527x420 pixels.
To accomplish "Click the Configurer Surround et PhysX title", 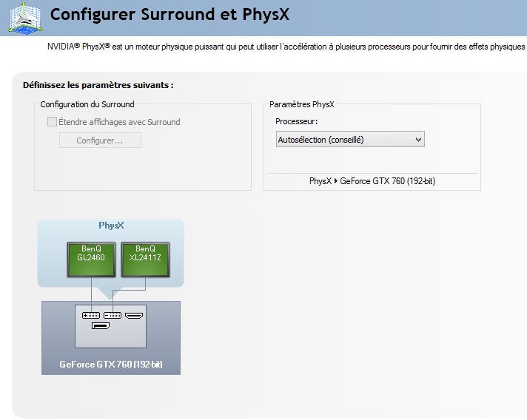I will coord(169,15).
